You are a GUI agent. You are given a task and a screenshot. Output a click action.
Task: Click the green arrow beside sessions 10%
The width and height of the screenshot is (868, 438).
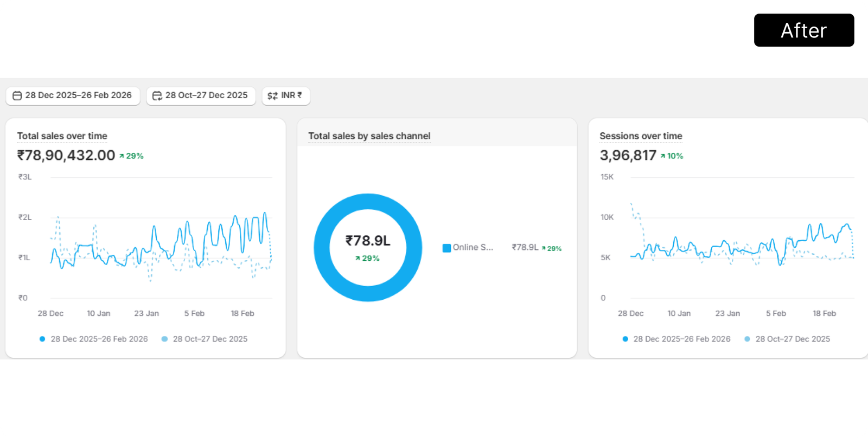click(x=663, y=156)
